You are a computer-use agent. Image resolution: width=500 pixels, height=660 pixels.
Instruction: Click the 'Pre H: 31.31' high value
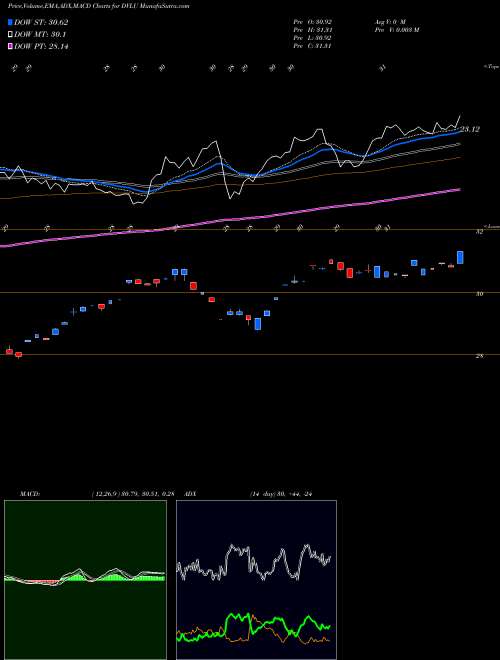point(314,30)
